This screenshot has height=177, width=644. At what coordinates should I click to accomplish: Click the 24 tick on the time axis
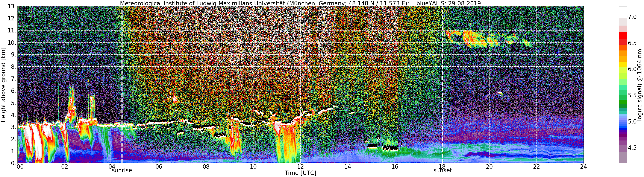click(583, 166)
